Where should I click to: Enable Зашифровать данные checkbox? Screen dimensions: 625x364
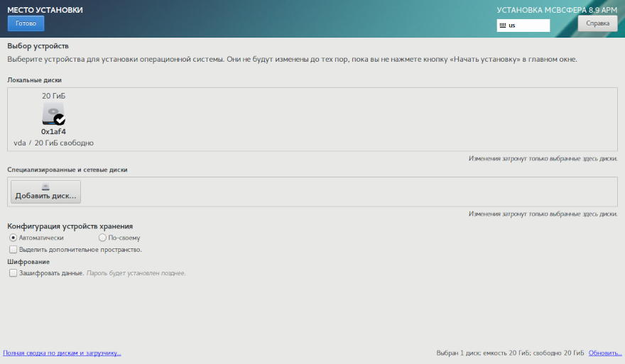(x=13, y=273)
